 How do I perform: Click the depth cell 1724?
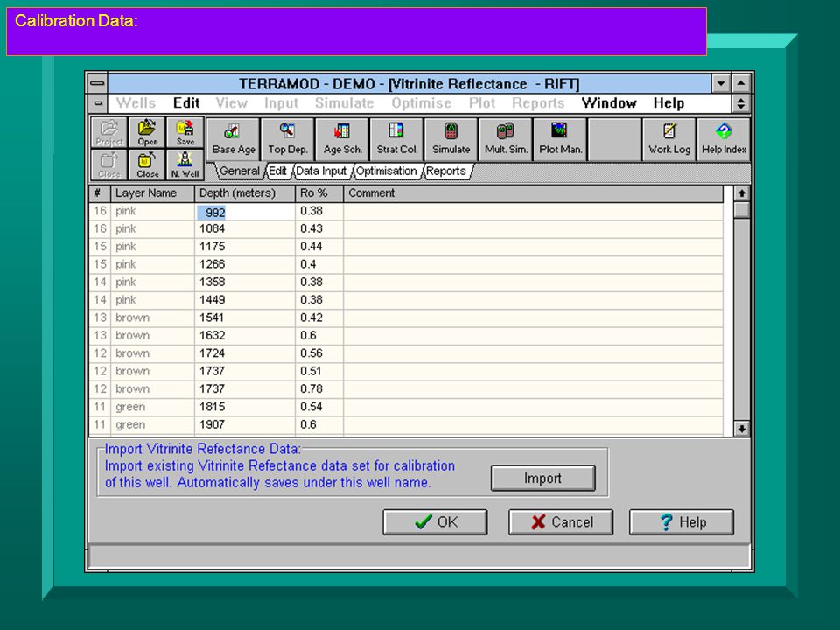coord(245,353)
